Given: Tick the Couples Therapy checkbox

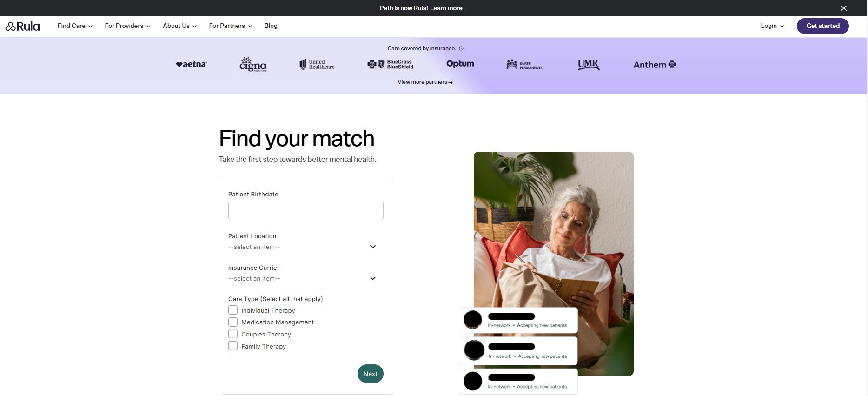Looking at the screenshot, I should tap(233, 334).
